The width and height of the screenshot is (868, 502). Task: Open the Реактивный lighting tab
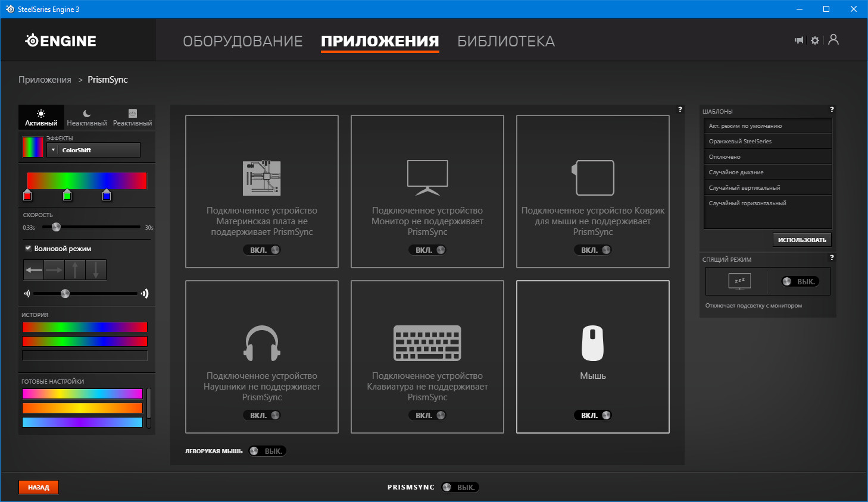point(133,117)
